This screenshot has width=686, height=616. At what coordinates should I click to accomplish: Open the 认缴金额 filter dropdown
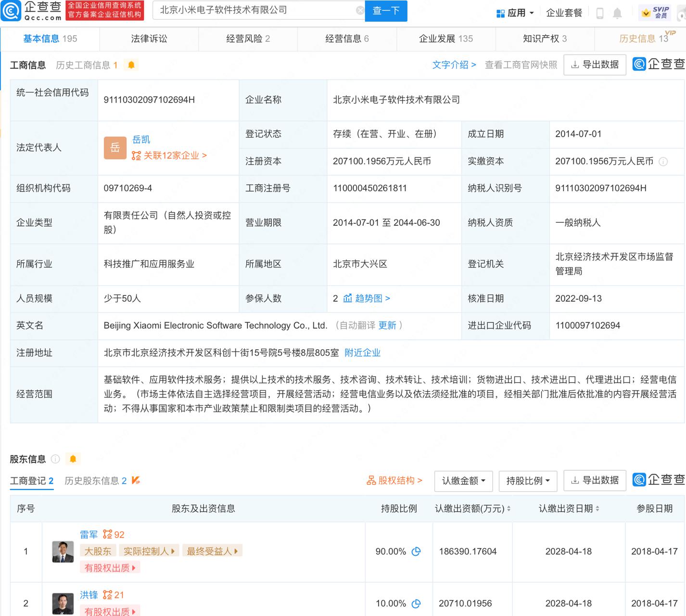click(464, 481)
